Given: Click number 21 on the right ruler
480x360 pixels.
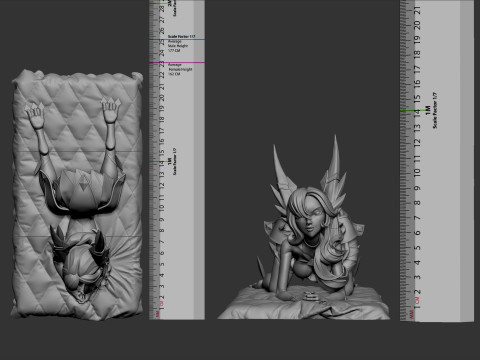Looking at the screenshot, I should pyautogui.click(x=417, y=10).
